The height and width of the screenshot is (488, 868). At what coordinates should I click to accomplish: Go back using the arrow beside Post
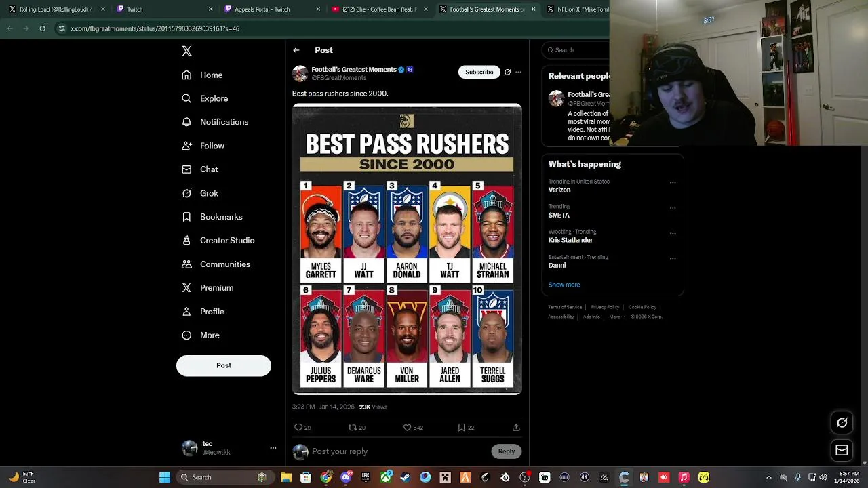(x=296, y=50)
